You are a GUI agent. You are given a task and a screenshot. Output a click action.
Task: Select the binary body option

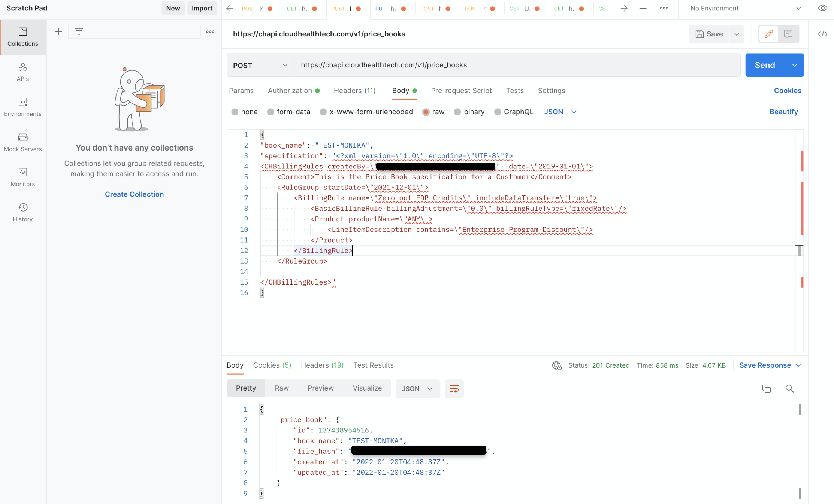[x=457, y=112]
